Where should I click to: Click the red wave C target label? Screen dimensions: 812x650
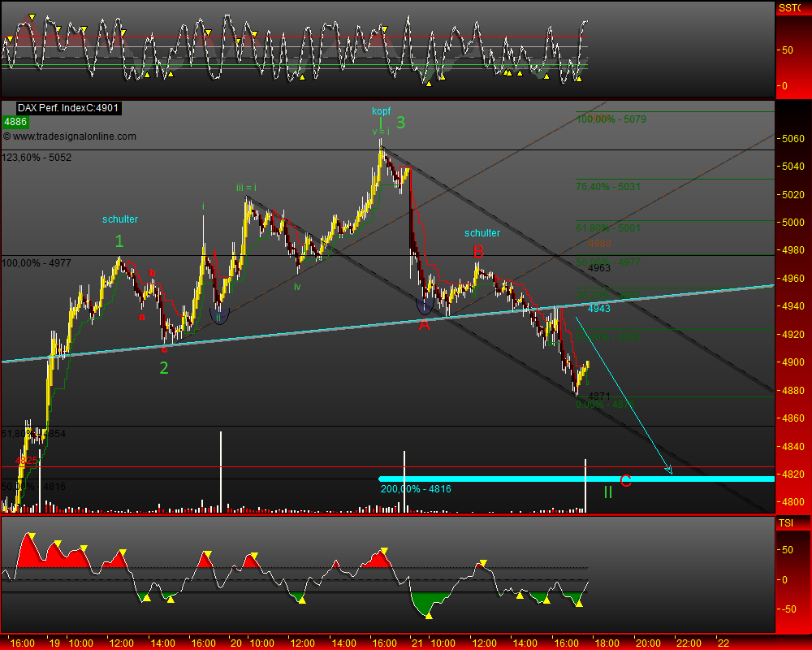[625, 481]
